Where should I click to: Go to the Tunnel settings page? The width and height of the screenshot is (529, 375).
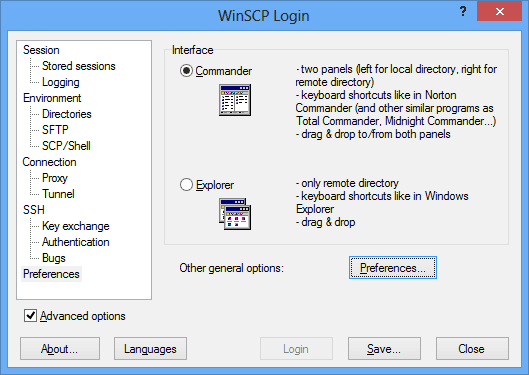pyautogui.click(x=58, y=194)
